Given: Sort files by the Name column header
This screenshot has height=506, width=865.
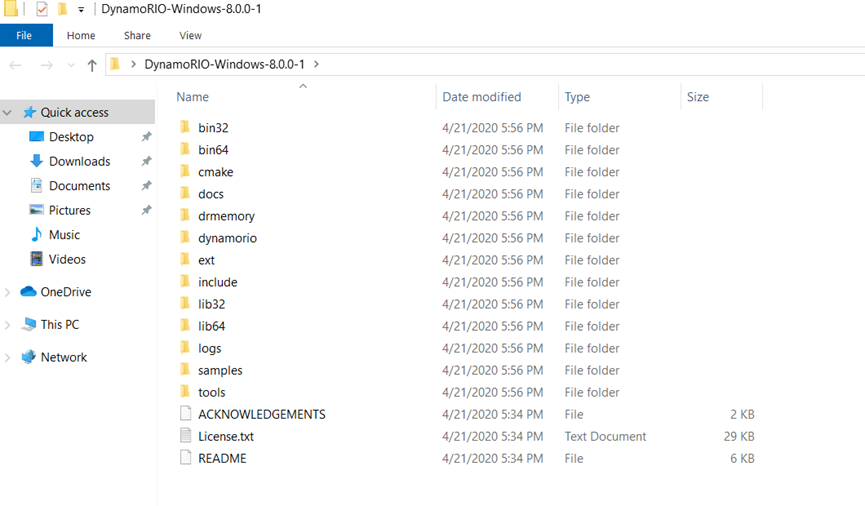Looking at the screenshot, I should [x=193, y=97].
